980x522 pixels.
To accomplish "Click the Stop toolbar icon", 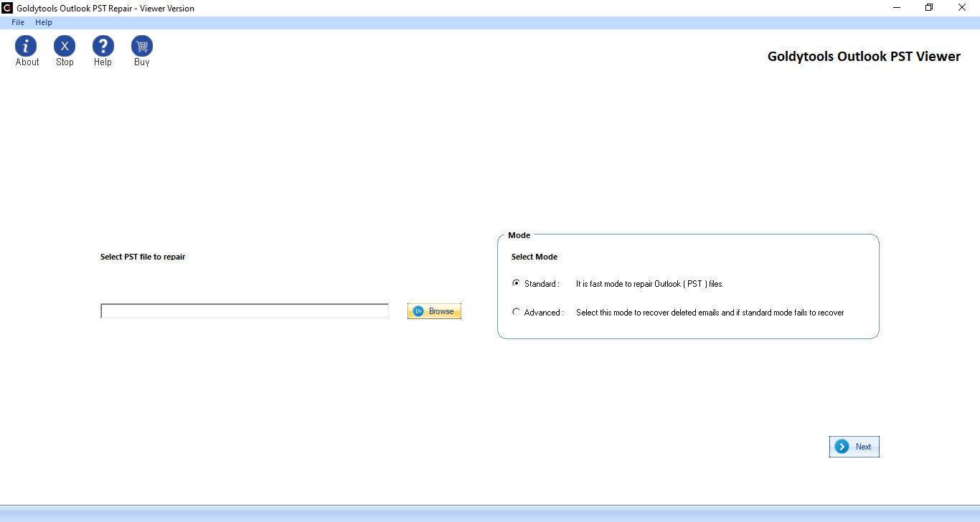I will coord(65,47).
